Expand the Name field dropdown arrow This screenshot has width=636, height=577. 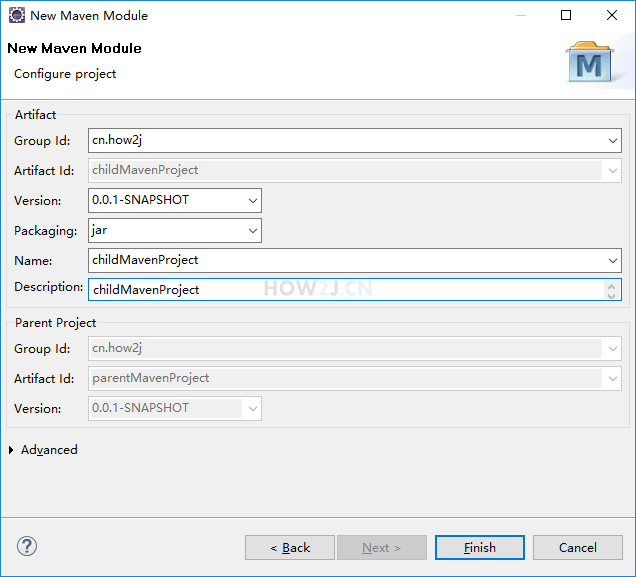612,261
